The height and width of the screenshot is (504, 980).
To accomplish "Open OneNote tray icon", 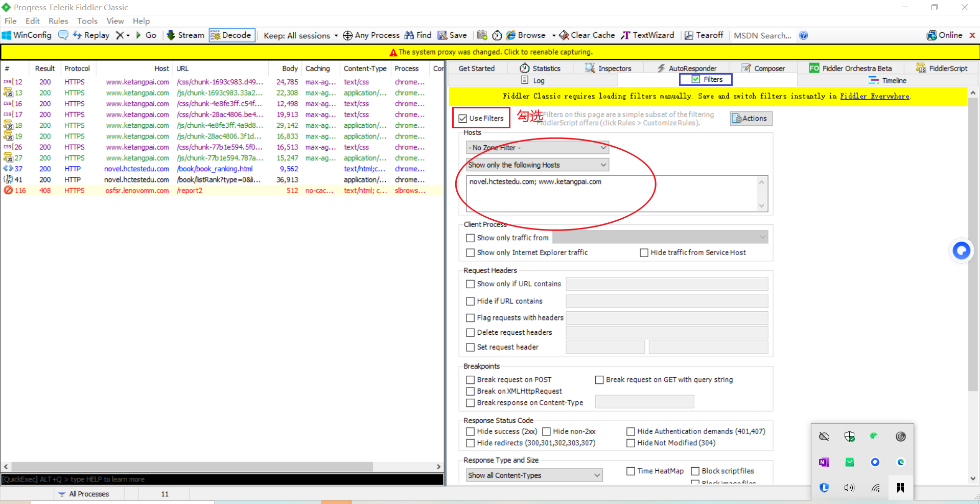I will tap(824, 462).
